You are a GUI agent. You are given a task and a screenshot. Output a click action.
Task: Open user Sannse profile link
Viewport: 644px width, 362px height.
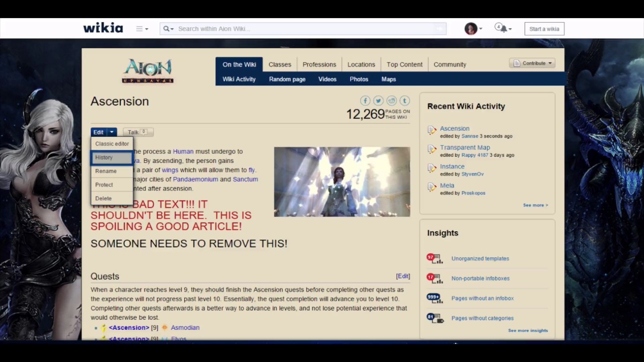coord(470,136)
